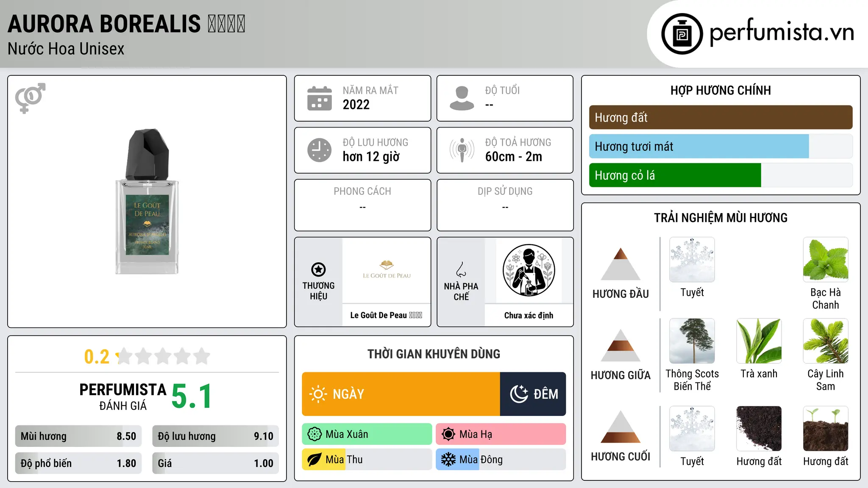Click the person silhouette icon beside ĐỘ TUỔI
The width and height of the screenshot is (868, 488).
tap(462, 98)
